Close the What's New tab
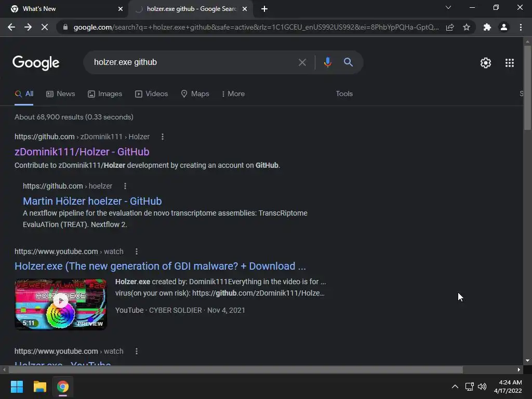The image size is (532, 399). [121, 9]
